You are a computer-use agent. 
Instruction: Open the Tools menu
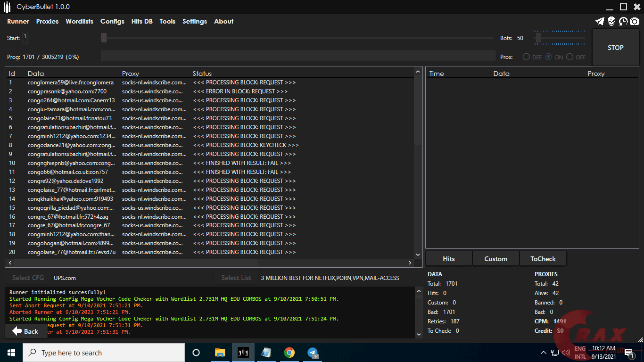tap(167, 21)
